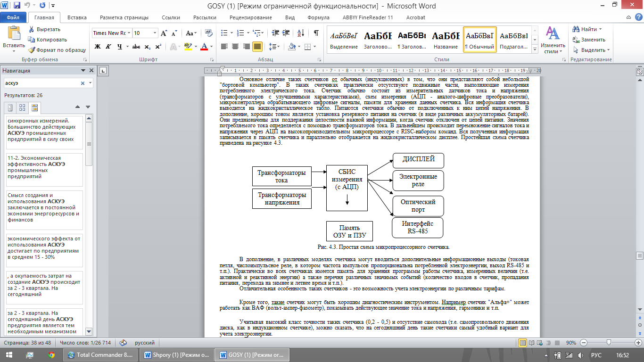Toggle underline (Ч) formatting
Screen dimensions: 644x362
pyautogui.click(x=120, y=47)
